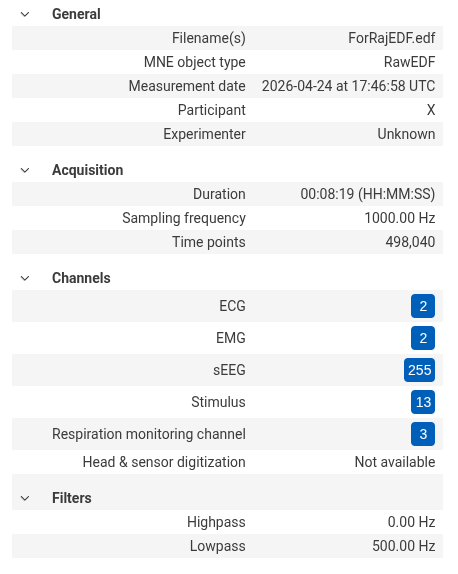Click the Head & sensor digitization row

coord(227,462)
